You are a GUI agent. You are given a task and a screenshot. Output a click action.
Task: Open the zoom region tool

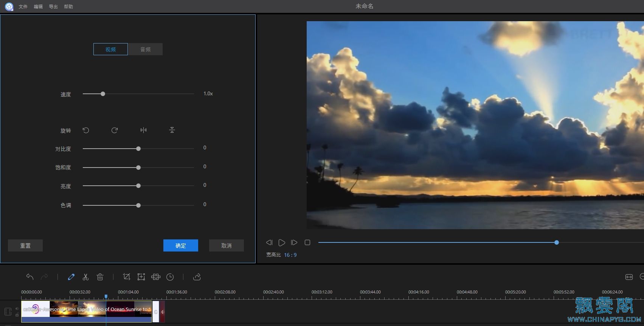click(x=141, y=277)
